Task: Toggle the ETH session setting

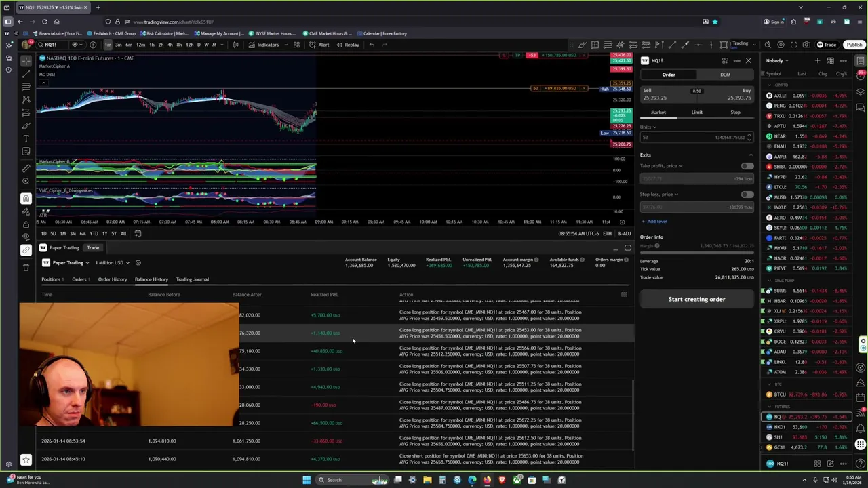Action: [x=607, y=234]
